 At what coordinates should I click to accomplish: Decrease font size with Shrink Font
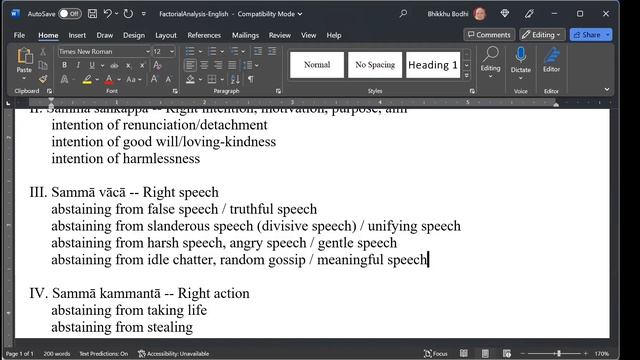tap(168, 79)
